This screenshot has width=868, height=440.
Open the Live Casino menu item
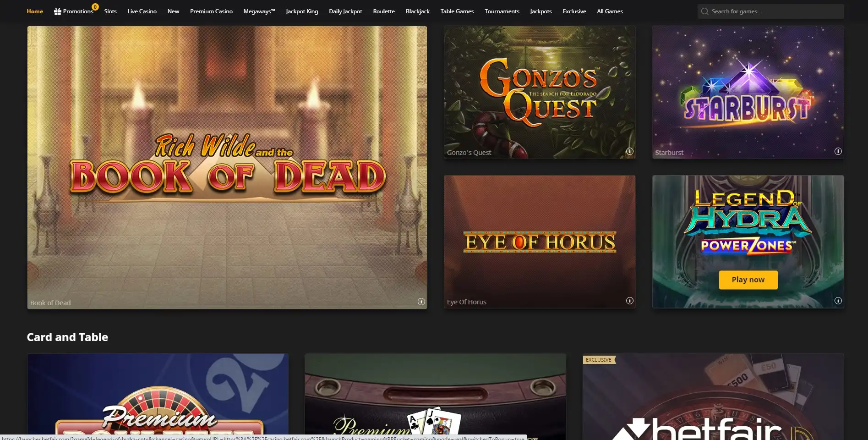pos(142,11)
